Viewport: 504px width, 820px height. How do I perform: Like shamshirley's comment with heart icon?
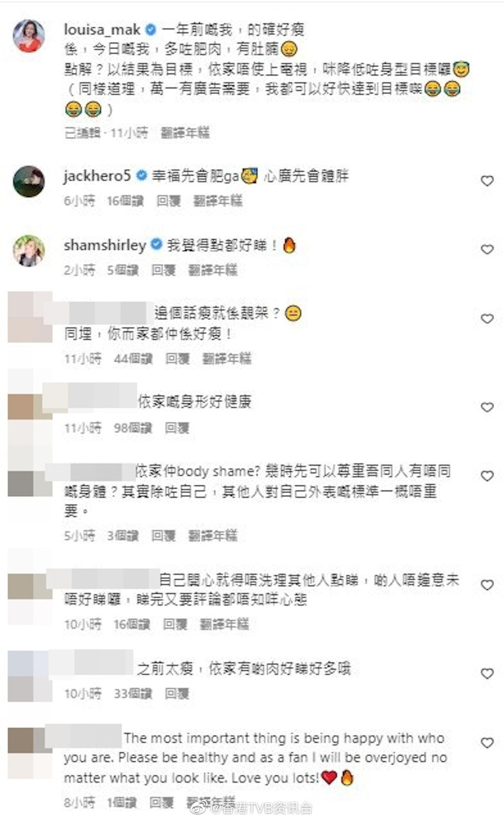[x=487, y=250]
